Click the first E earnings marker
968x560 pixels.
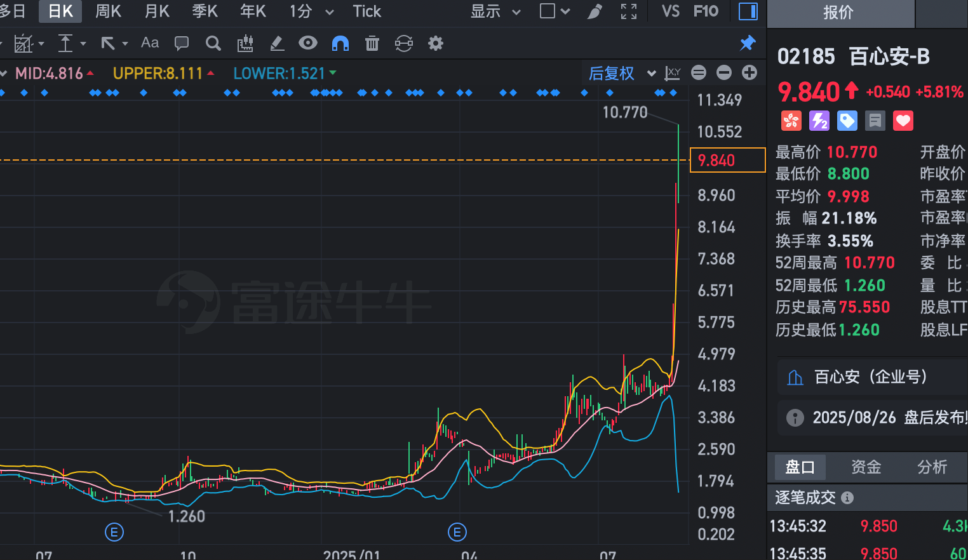coord(114,532)
